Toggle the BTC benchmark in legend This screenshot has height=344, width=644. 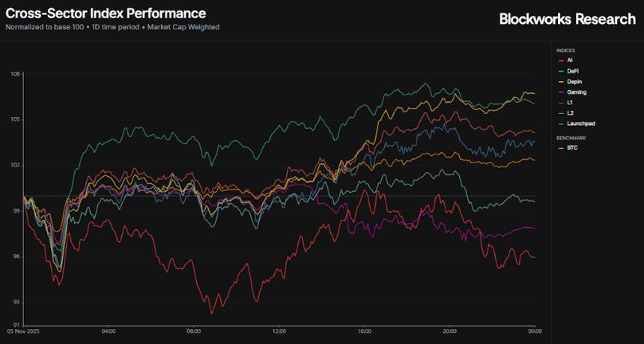click(571, 148)
